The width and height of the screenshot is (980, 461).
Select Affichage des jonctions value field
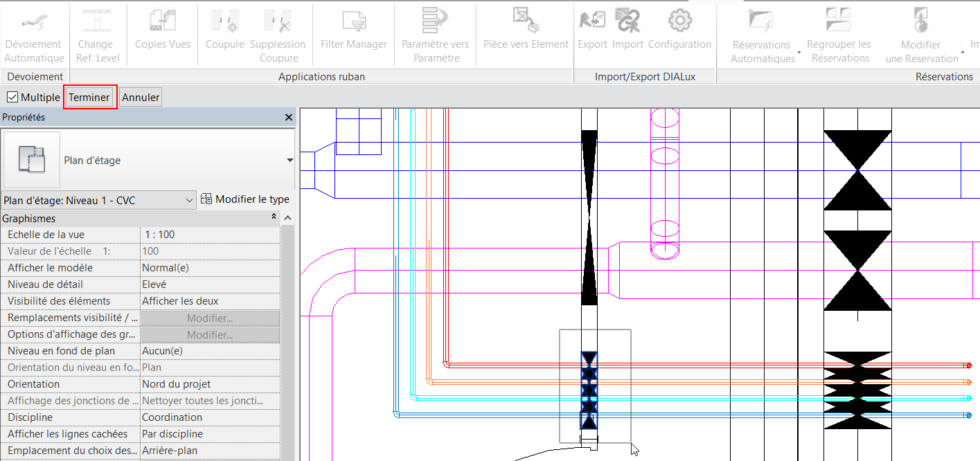pos(211,401)
